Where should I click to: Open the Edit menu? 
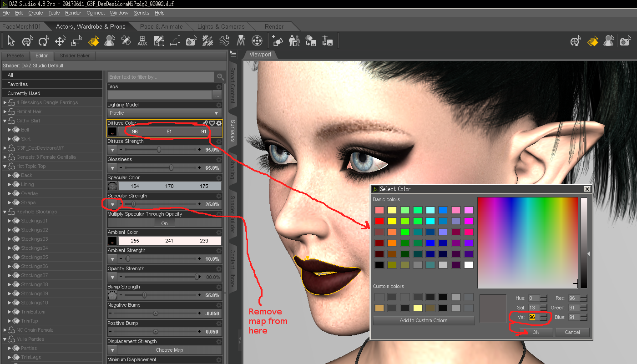point(19,13)
